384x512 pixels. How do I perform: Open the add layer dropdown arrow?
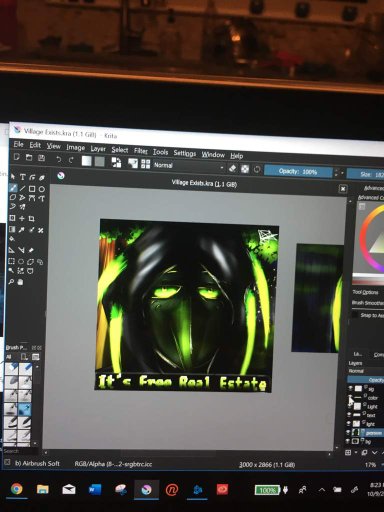click(x=356, y=452)
